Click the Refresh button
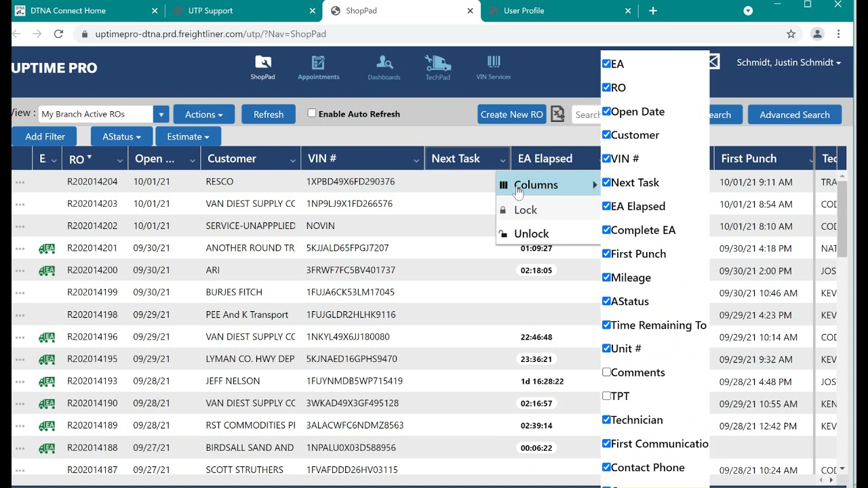868x488 pixels. pyautogui.click(x=269, y=115)
